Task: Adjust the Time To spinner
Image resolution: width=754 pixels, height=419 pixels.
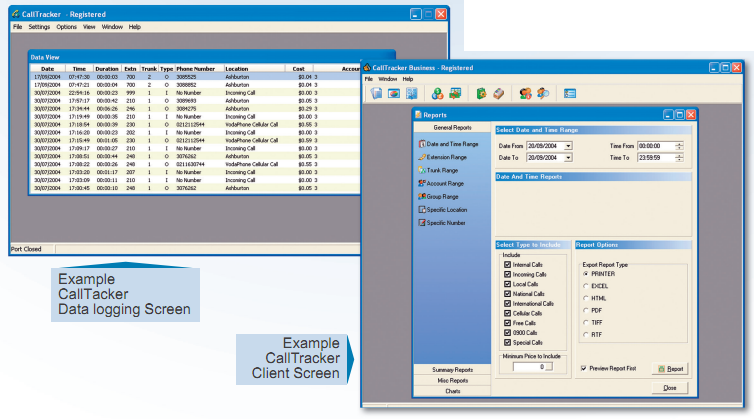Action: pos(679,158)
